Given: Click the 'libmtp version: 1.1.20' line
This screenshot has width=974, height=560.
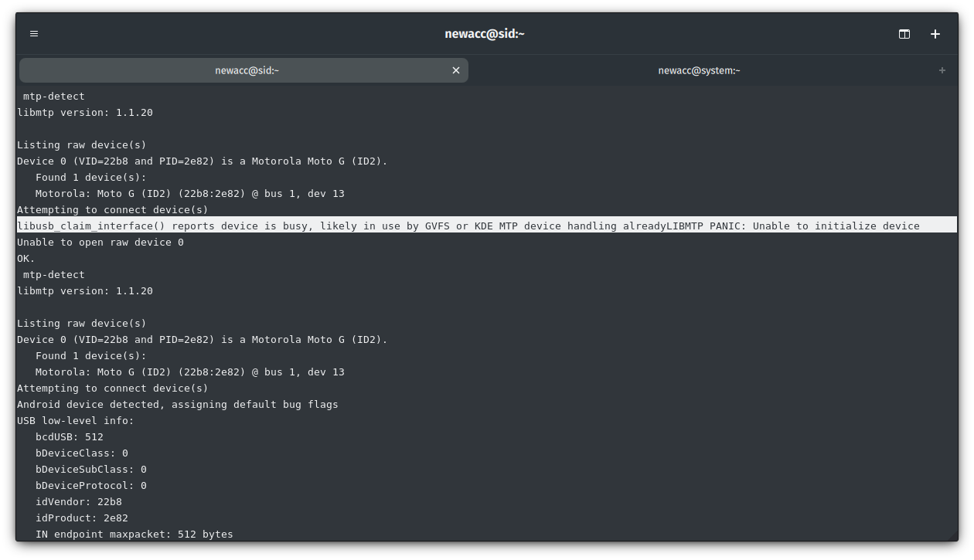Looking at the screenshot, I should click(84, 112).
